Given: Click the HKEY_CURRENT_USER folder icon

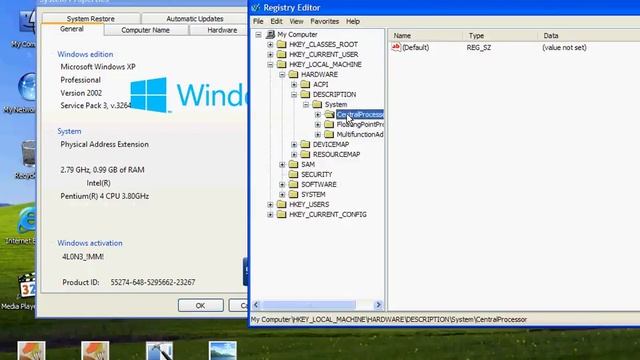Looking at the screenshot, I should tap(282, 54).
